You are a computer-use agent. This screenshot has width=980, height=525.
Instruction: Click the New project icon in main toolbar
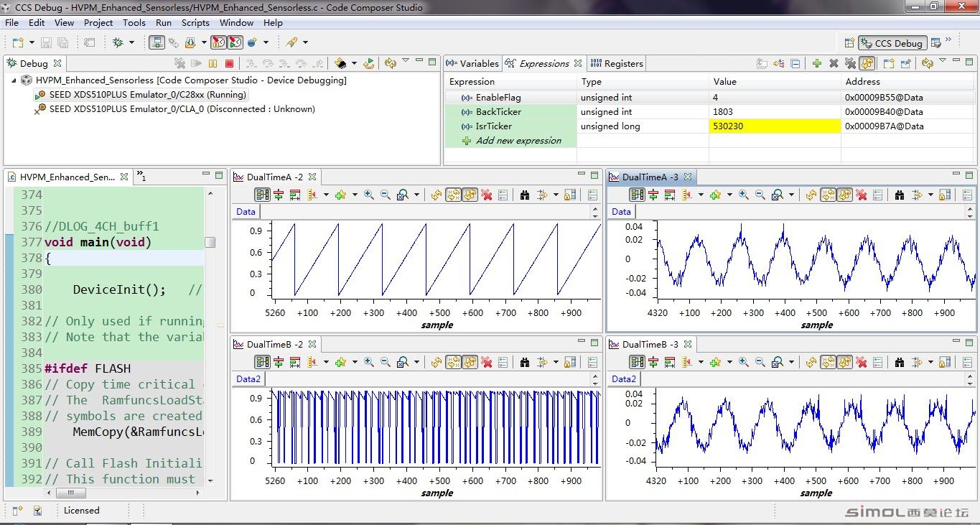click(17, 42)
